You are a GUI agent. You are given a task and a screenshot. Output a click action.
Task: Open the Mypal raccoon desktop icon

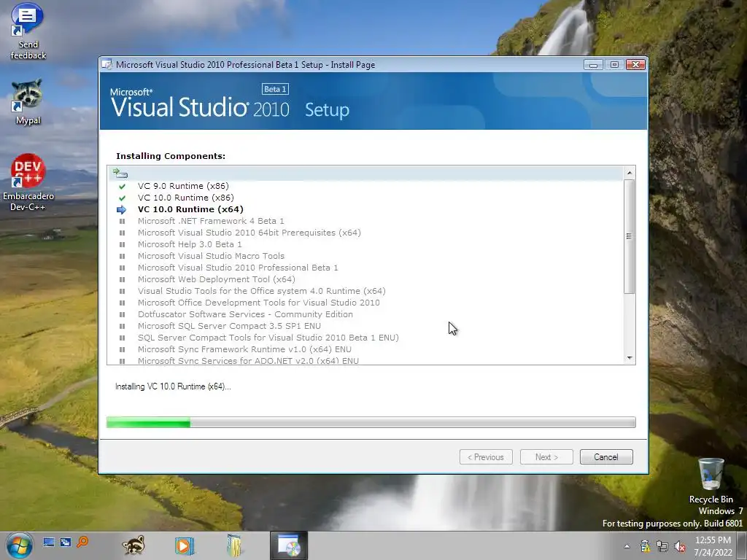click(x=27, y=101)
